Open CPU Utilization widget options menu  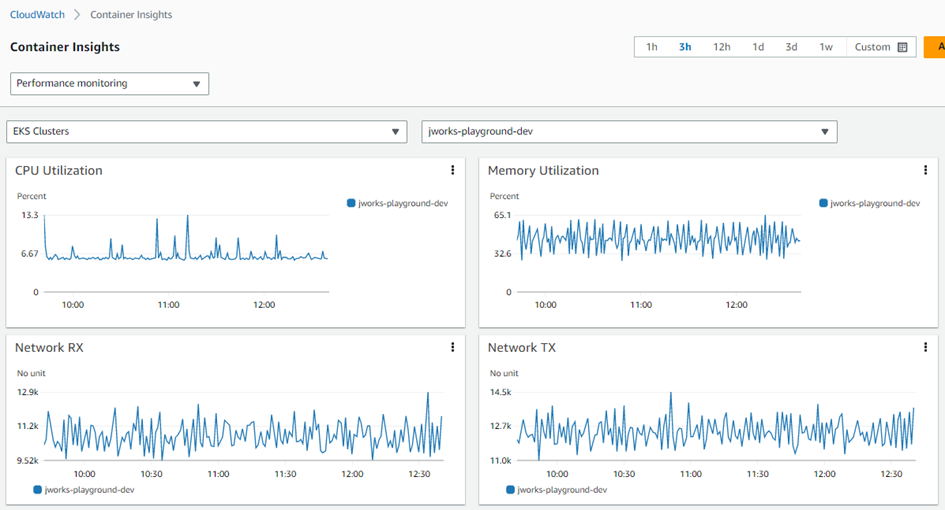click(x=453, y=170)
